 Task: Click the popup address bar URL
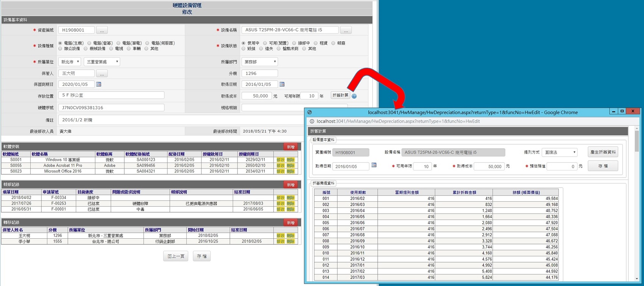(x=398, y=121)
